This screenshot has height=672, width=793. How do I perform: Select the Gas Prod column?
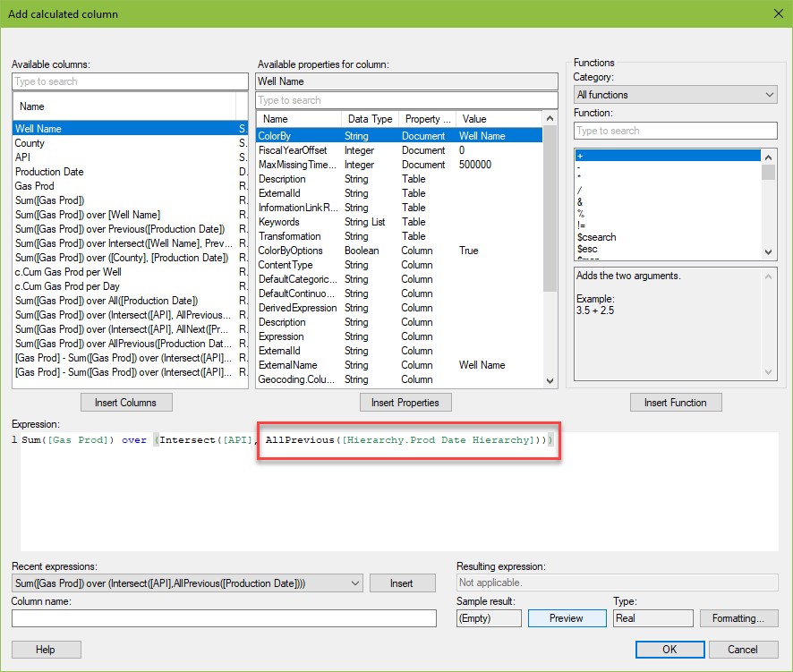[130, 186]
